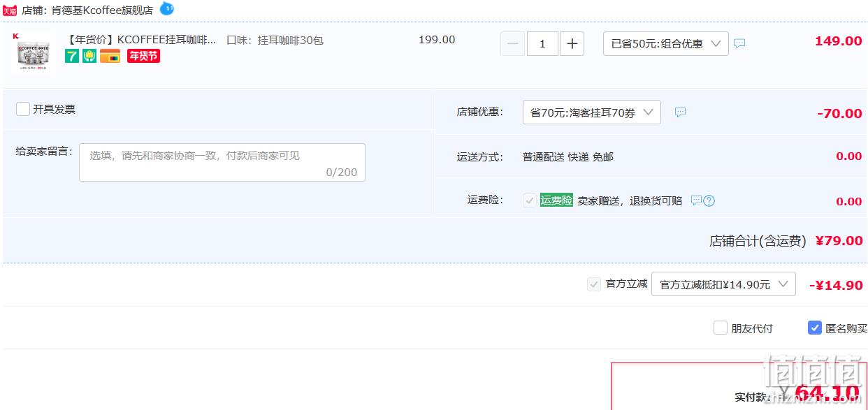Toggle the 开具发票 checkbox

[x=23, y=109]
